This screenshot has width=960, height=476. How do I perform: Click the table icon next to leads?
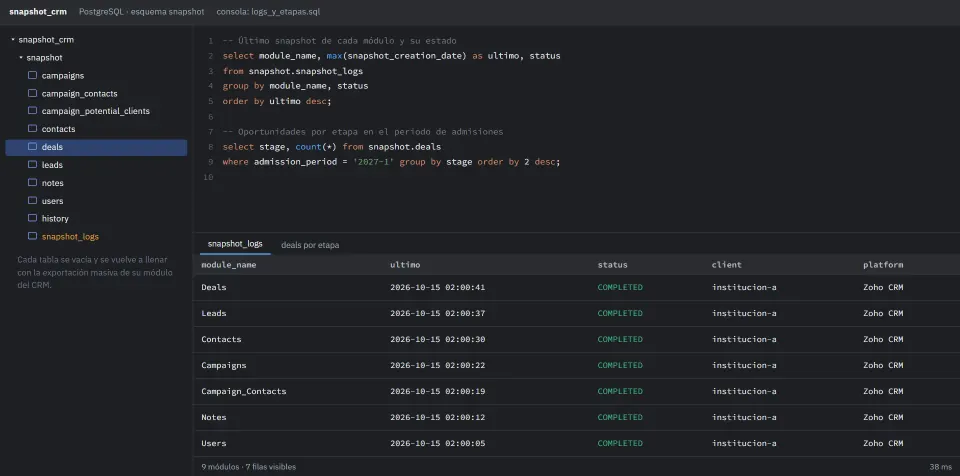(32, 165)
